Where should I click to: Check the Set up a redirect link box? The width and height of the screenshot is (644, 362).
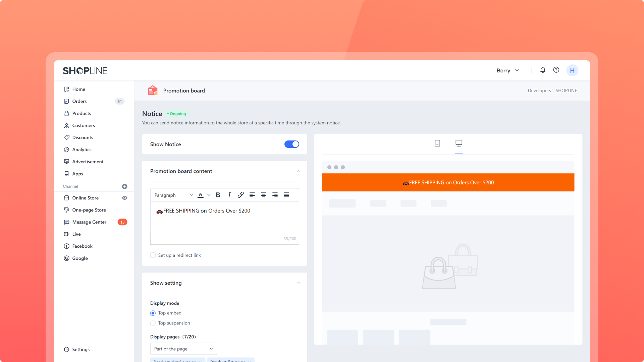click(153, 255)
